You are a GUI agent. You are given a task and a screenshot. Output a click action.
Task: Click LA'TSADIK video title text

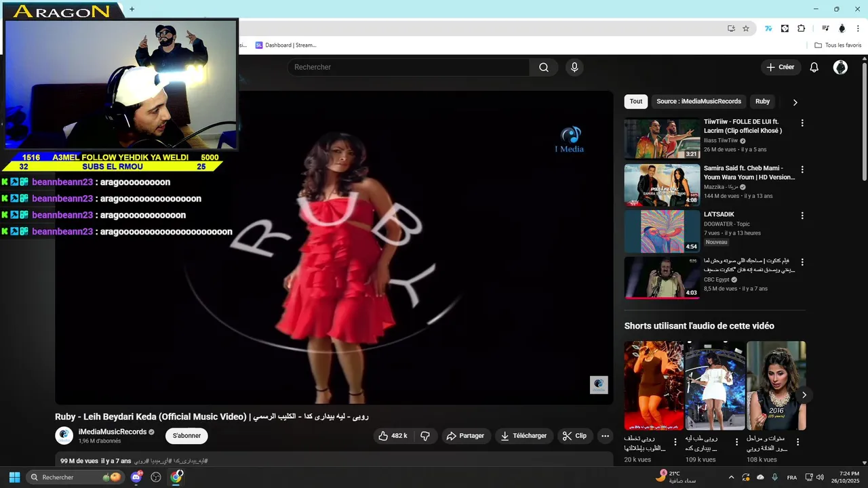(719, 214)
